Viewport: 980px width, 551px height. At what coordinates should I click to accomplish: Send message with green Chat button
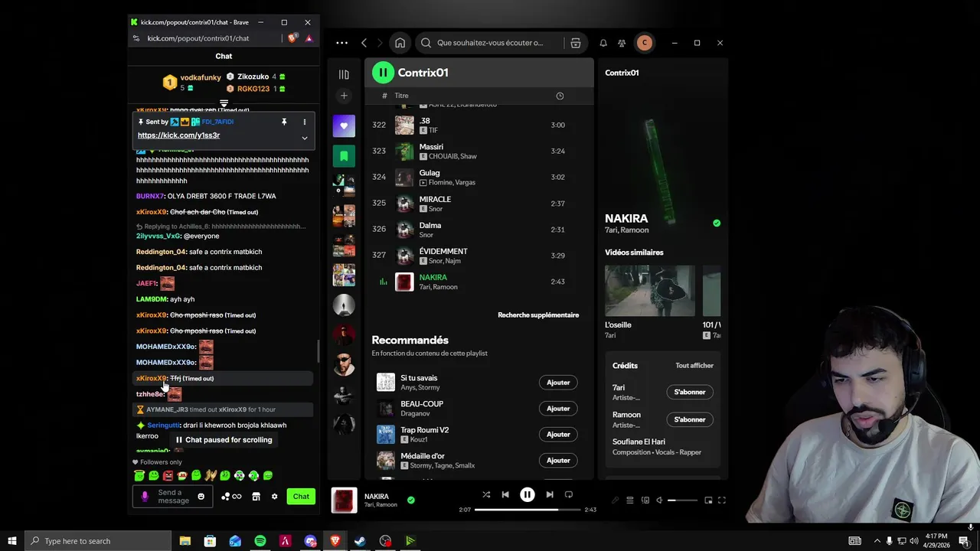[301, 497]
